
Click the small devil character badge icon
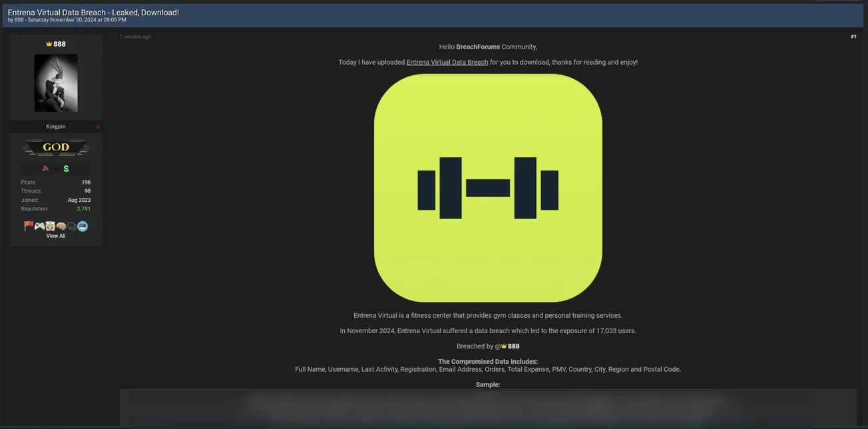coord(46,169)
